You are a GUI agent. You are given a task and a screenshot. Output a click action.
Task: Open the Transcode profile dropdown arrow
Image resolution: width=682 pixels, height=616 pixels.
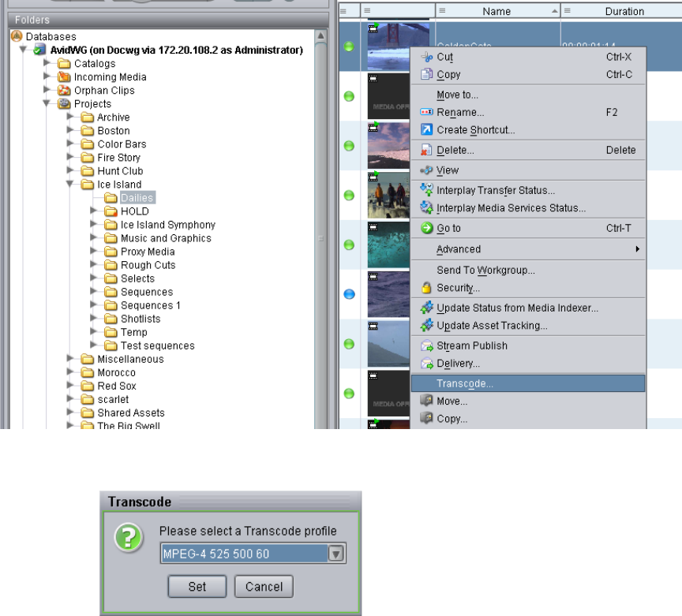click(336, 554)
